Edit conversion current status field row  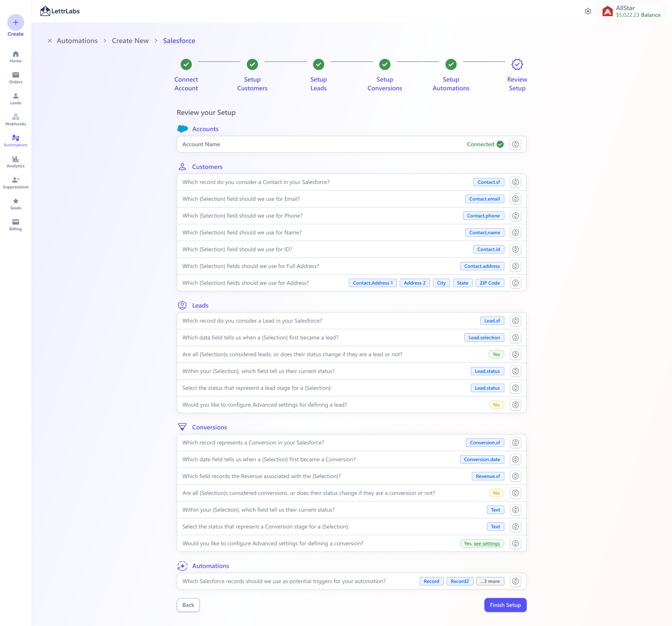[x=516, y=510]
